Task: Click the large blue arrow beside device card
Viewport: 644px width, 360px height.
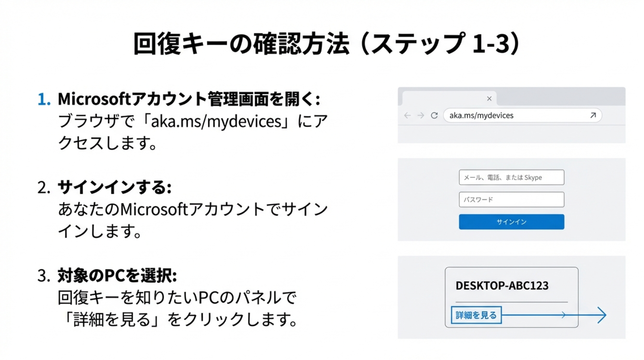Action: tap(602, 315)
